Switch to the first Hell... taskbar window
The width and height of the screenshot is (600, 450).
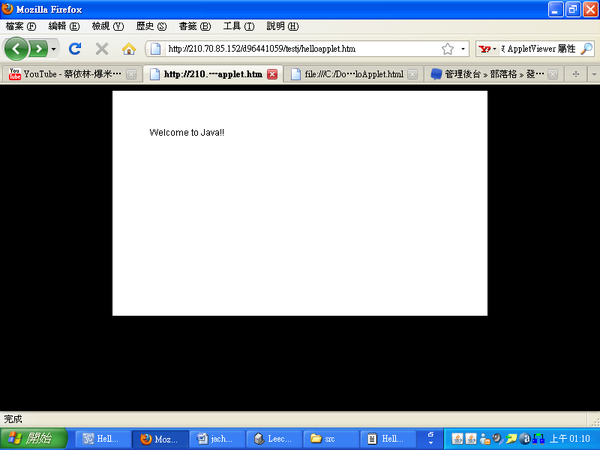click(103, 439)
